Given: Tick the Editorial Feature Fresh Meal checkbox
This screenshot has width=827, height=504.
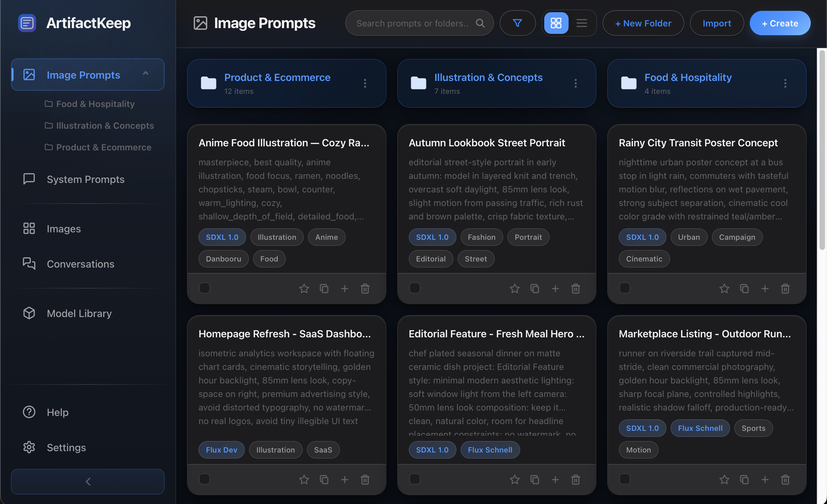Looking at the screenshot, I should pyautogui.click(x=415, y=479).
